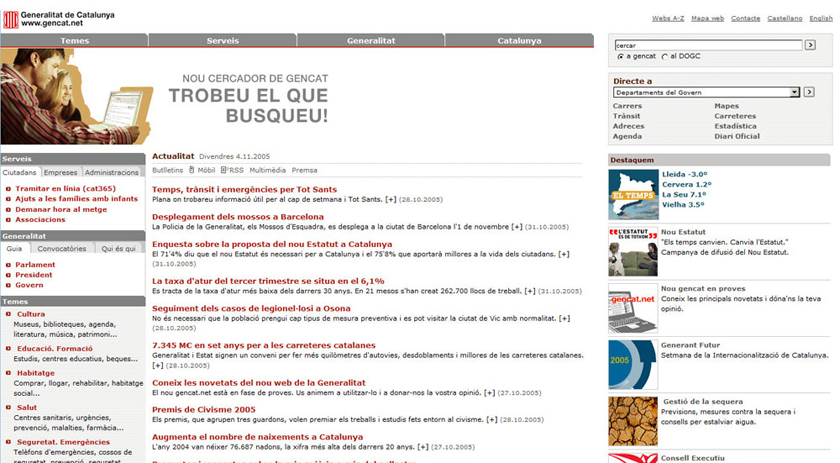Click the bullet icon beside Parlament
The height and width of the screenshot is (463, 840).
click(8, 265)
